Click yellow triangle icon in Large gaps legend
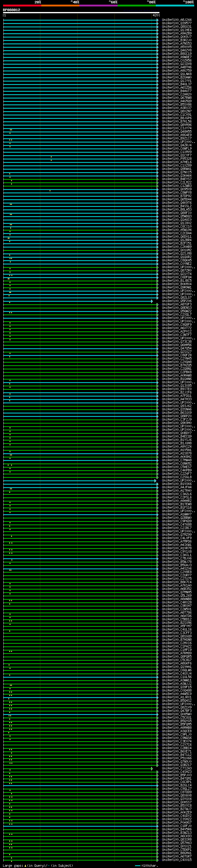The image size is (197, 868). click(x=25, y=865)
